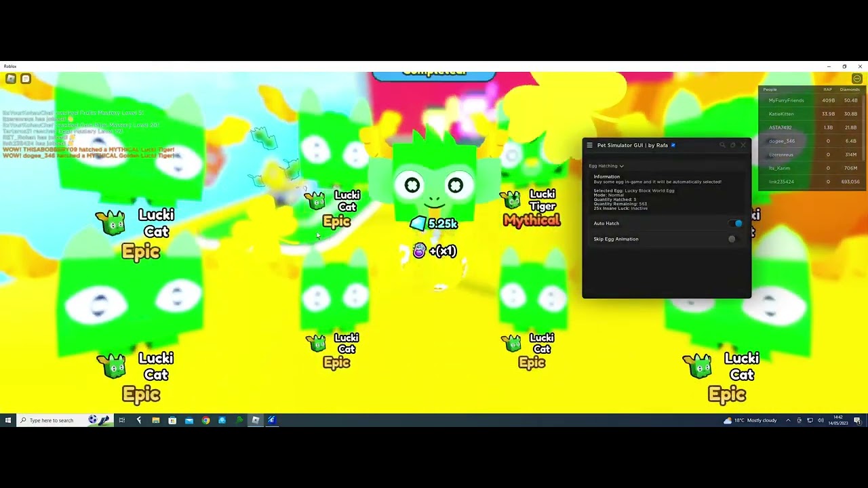Expand the Egg Hatching dropdown
The width and height of the screenshot is (868, 488).
point(606,166)
